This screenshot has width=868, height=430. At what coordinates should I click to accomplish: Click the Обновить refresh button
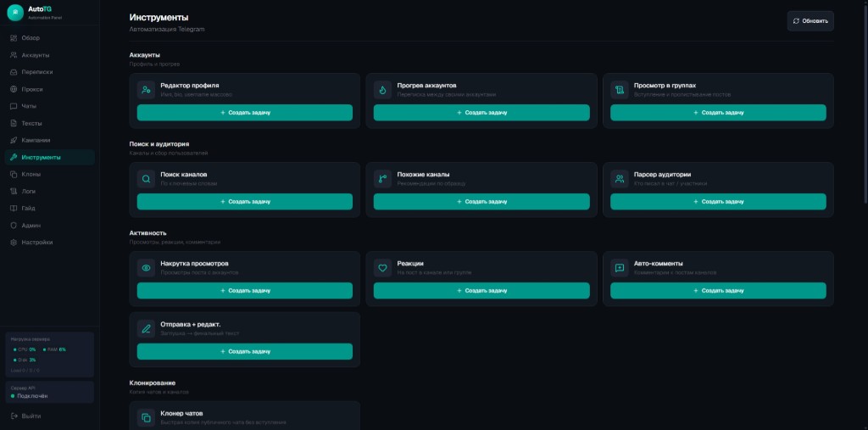[810, 21]
